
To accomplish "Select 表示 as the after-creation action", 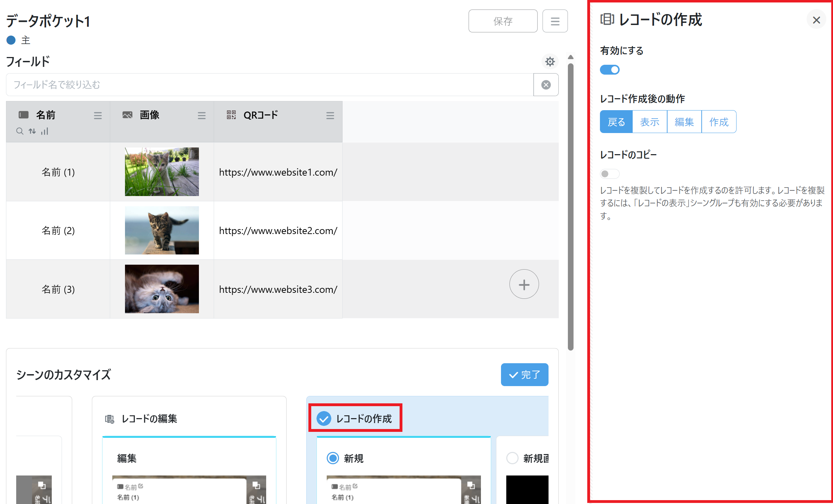I will coord(650,122).
